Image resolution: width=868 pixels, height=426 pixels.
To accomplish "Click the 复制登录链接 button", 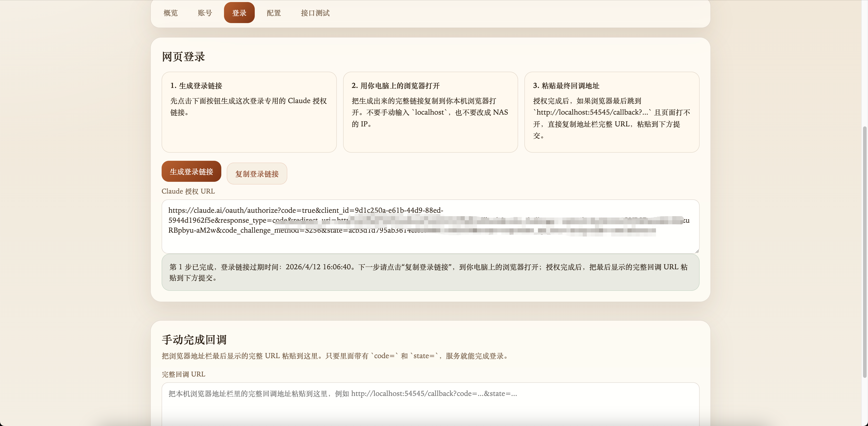I will pyautogui.click(x=257, y=174).
